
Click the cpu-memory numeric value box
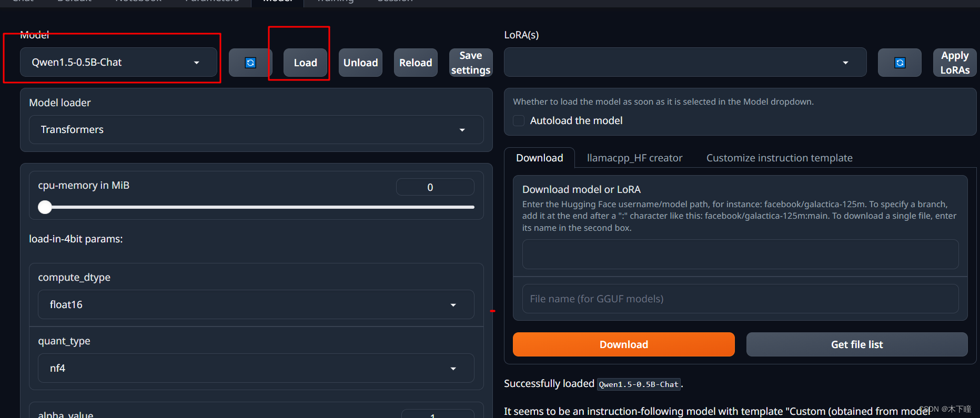click(x=435, y=187)
